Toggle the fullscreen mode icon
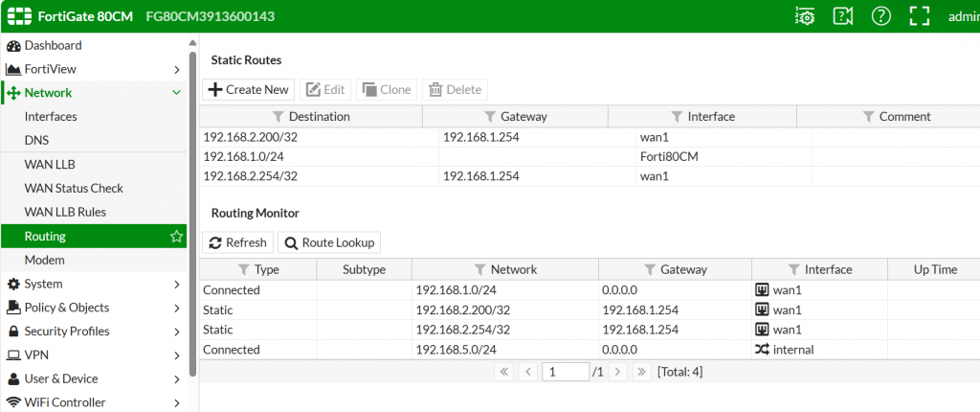The image size is (980, 412). point(920,16)
